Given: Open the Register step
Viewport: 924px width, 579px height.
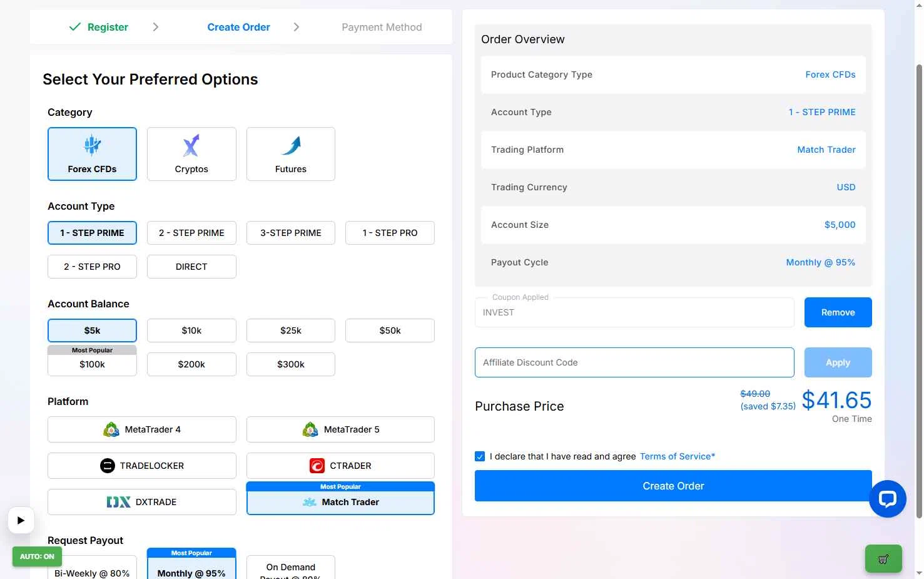Looking at the screenshot, I should click(x=108, y=27).
